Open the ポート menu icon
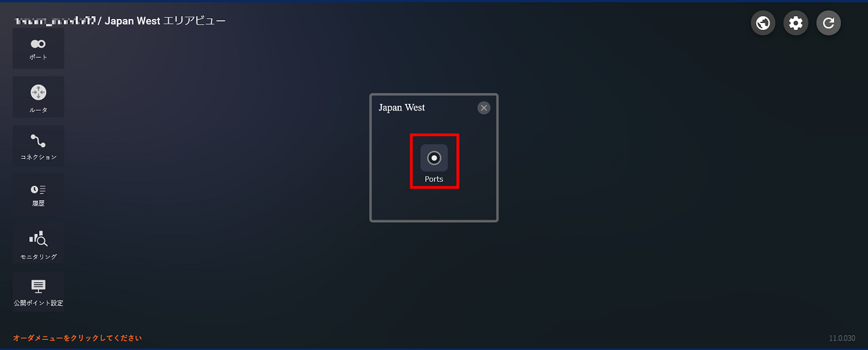The height and width of the screenshot is (350, 868). 38,44
